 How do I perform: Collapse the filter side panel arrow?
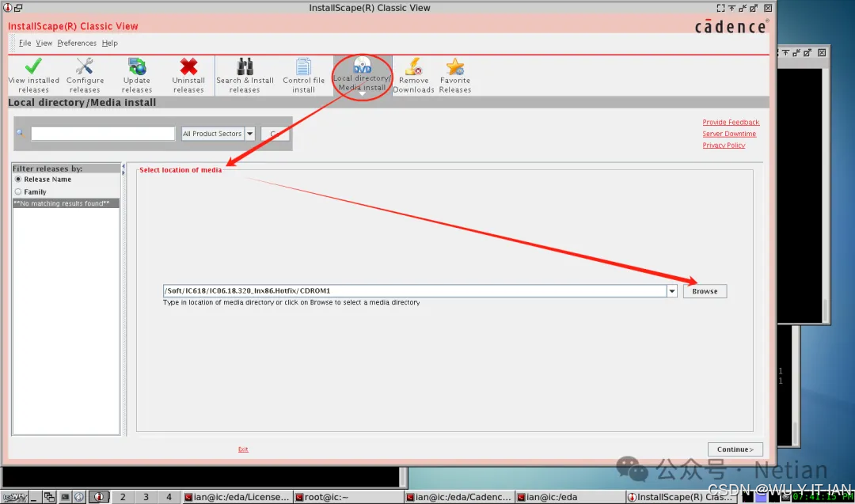(123, 166)
